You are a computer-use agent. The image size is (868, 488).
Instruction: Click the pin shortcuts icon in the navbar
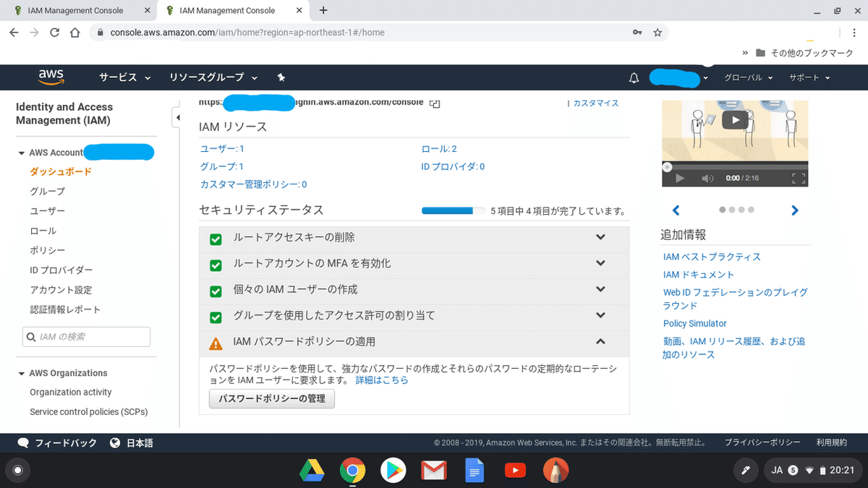pyautogui.click(x=281, y=77)
